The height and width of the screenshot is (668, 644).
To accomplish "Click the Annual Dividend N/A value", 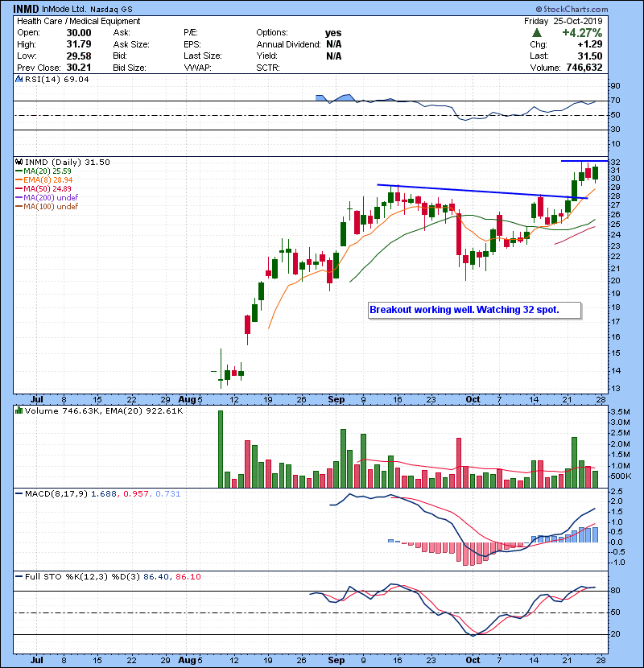I will [x=334, y=44].
